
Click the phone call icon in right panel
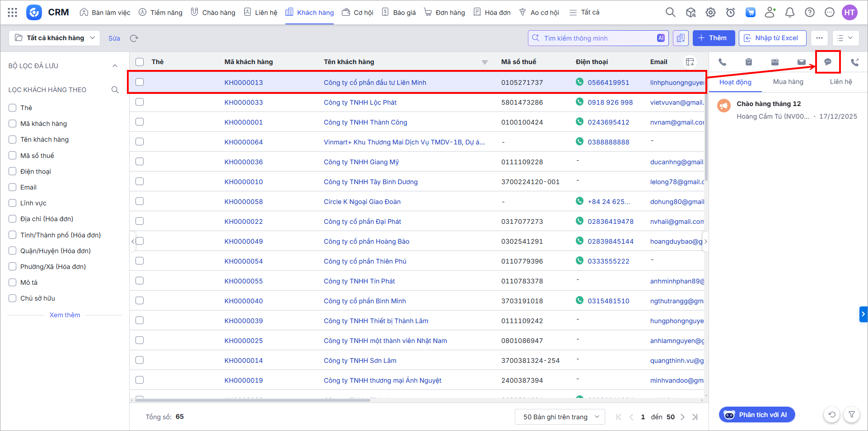pyautogui.click(x=722, y=62)
